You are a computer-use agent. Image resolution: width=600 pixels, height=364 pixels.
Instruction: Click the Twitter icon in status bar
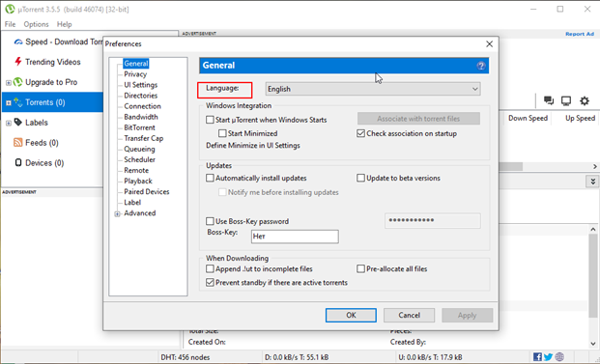tap(549, 357)
